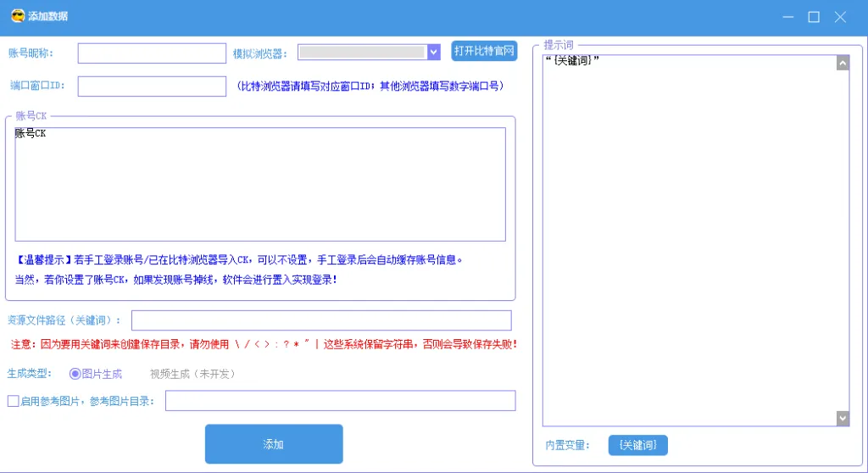
Task: Click inside the 提示词 text area
Action: [x=689, y=241]
